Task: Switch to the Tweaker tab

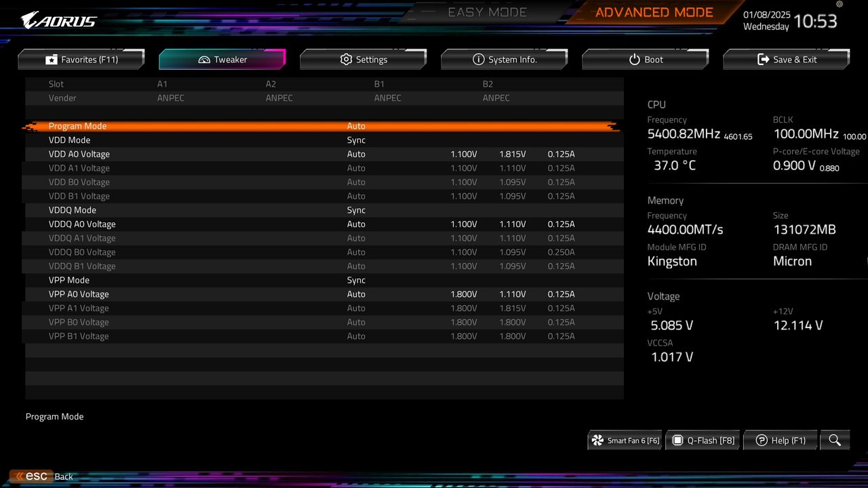Action: (x=222, y=60)
